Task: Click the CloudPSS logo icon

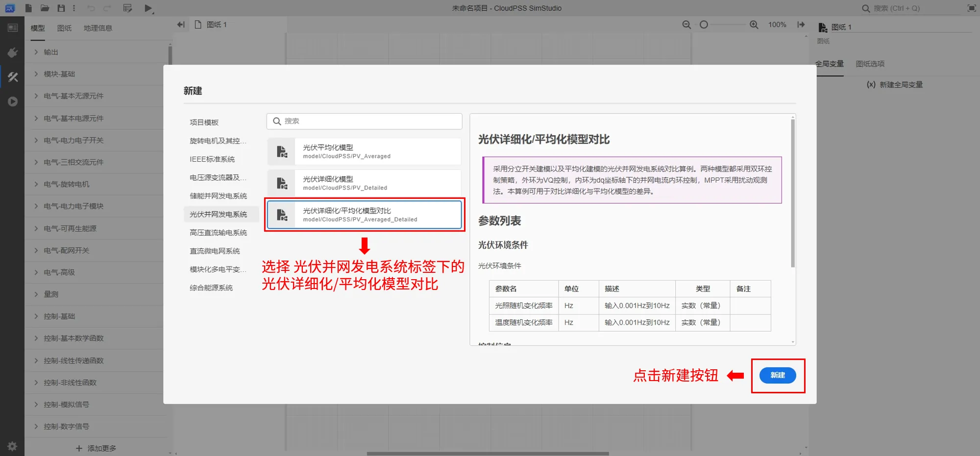Action: point(10,8)
